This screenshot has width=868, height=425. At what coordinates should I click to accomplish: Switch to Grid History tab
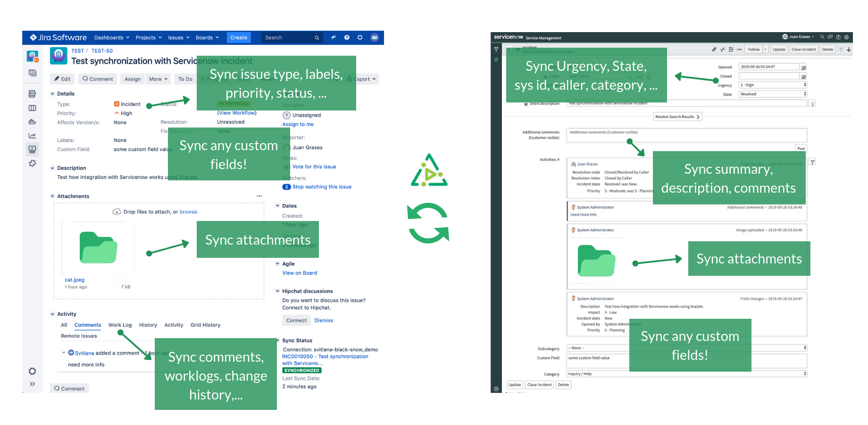click(x=205, y=325)
